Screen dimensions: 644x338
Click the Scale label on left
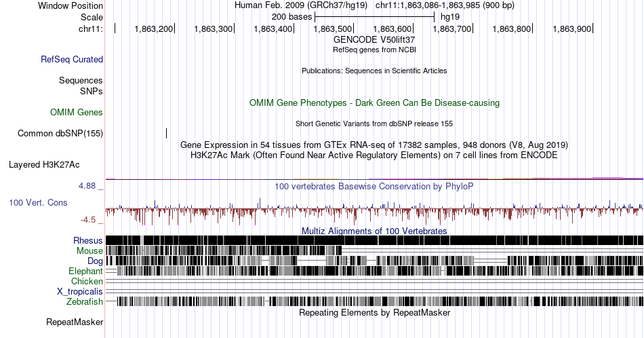coord(92,17)
